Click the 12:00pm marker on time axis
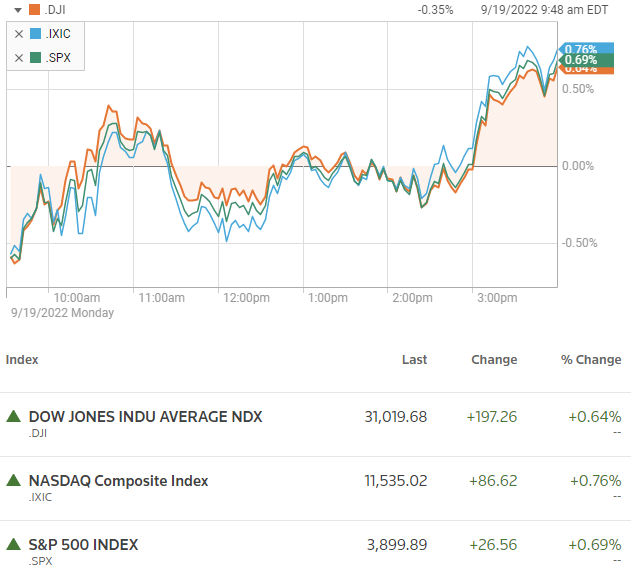Image resolution: width=631 pixels, height=574 pixels. click(x=246, y=298)
